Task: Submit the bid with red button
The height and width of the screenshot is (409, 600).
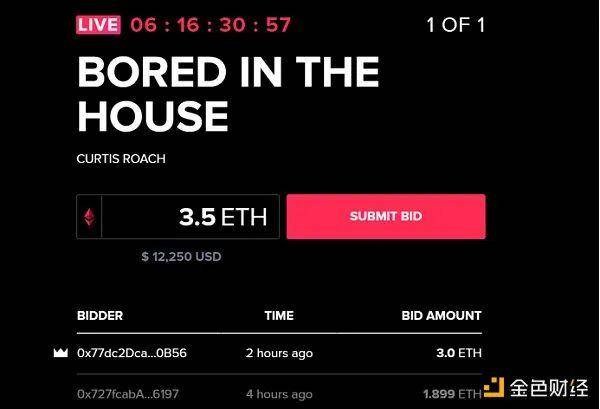Action: click(386, 217)
